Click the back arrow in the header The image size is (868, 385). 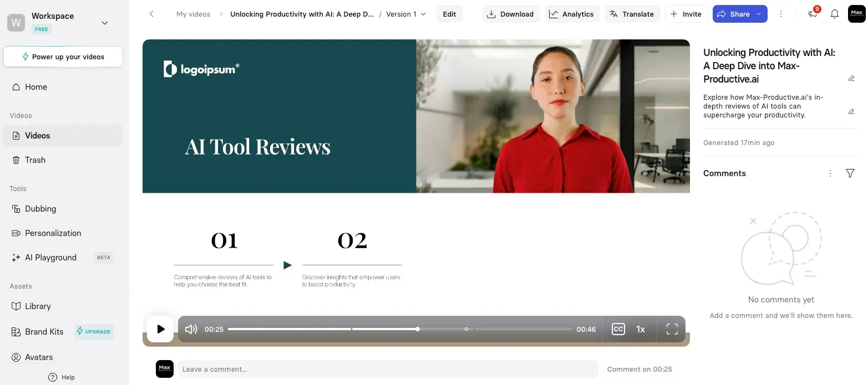coord(151,14)
